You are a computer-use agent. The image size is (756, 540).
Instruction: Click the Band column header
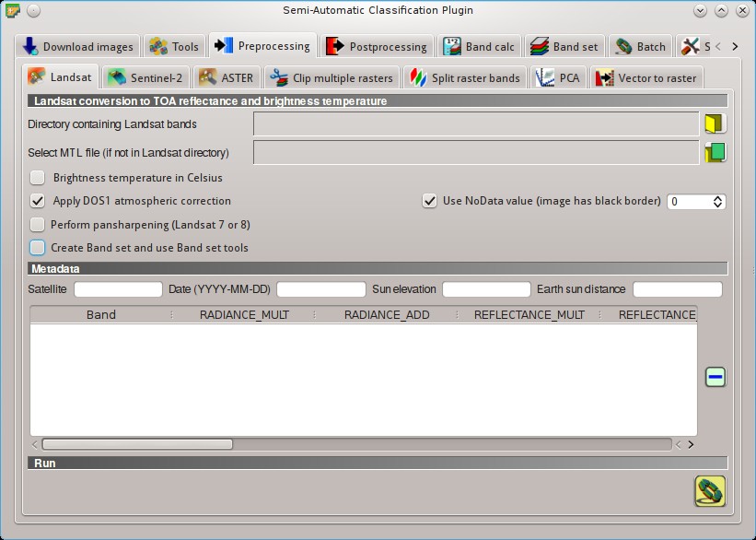click(100, 314)
